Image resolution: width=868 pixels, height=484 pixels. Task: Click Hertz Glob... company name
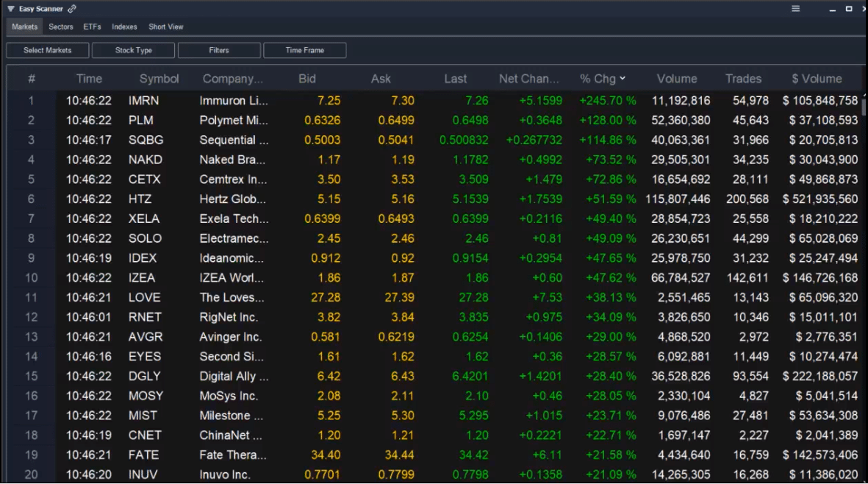coord(232,199)
